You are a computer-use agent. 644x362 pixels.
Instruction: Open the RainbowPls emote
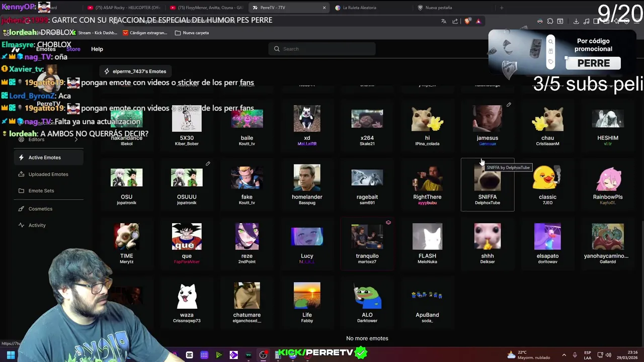pyautogui.click(x=608, y=185)
